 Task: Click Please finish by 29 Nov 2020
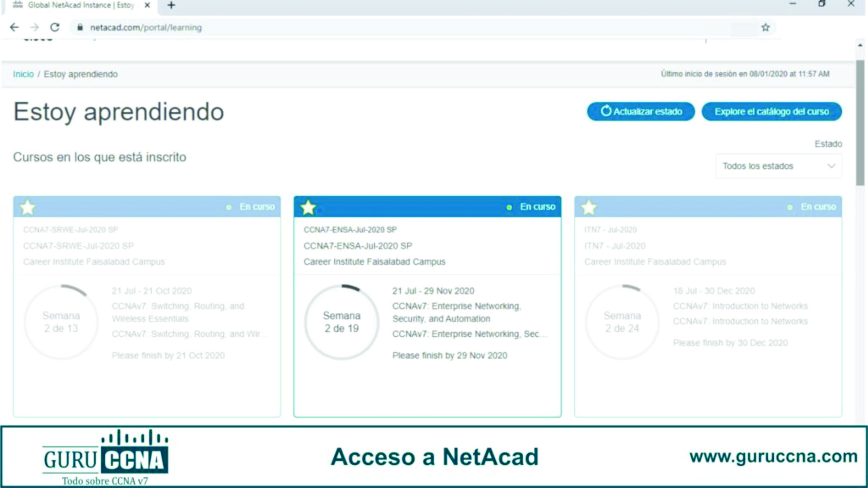tap(450, 355)
